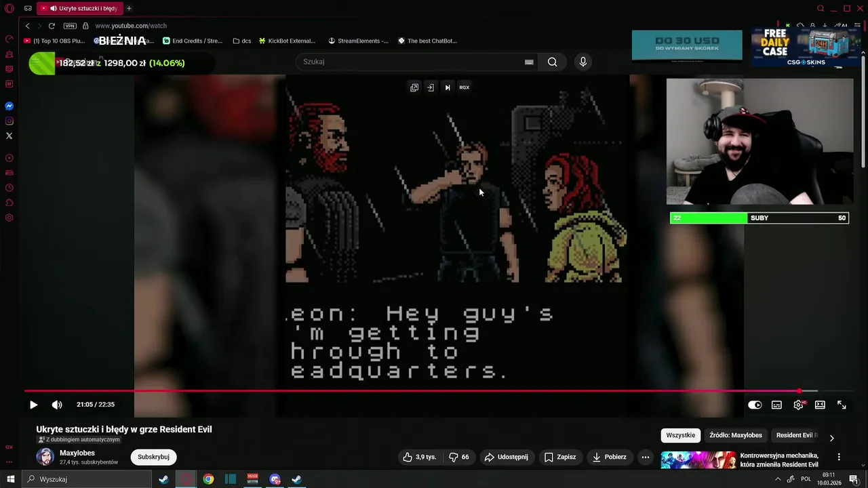Mute the video volume speaker icon

(57, 405)
